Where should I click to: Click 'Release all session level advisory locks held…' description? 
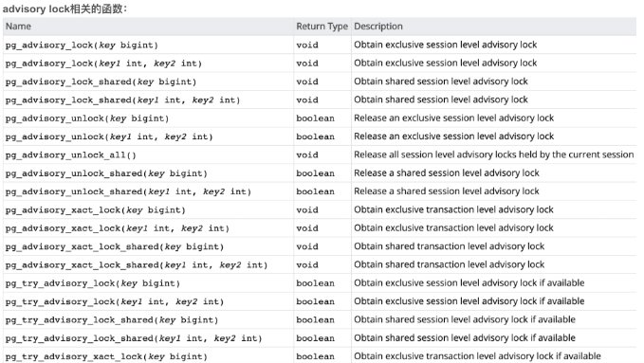coord(494,154)
